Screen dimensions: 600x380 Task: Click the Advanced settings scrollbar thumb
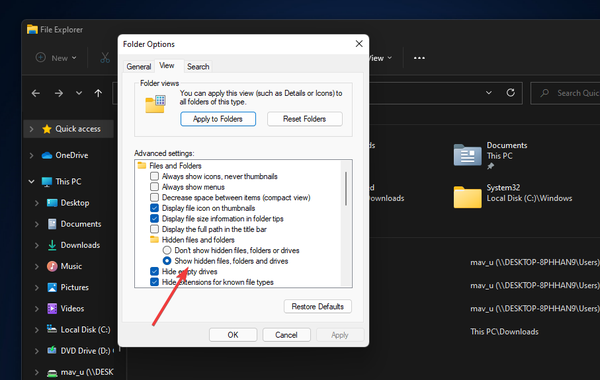coord(346,189)
